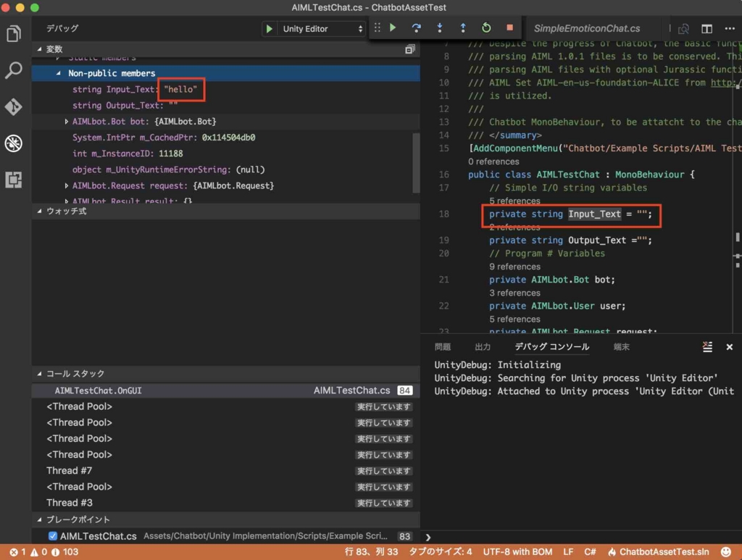The height and width of the screenshot is (560, 742).
Task: Click the http link on line 10
Action: (726, 83)
